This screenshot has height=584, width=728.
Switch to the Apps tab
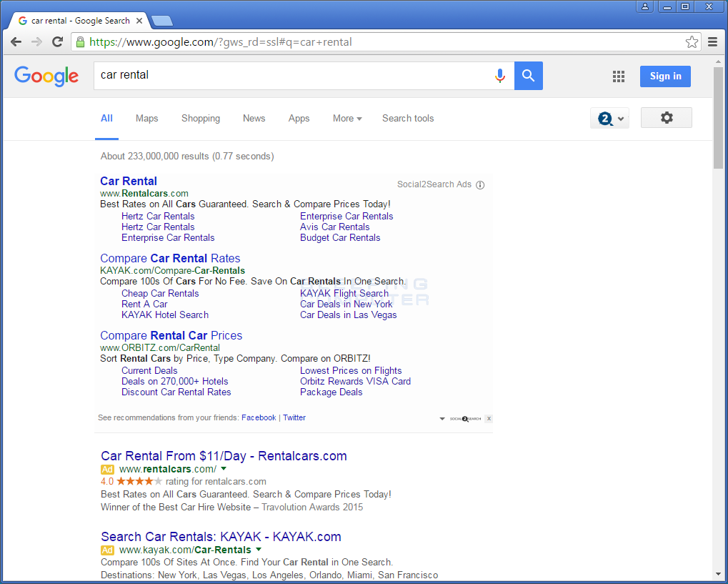[299, 119]
